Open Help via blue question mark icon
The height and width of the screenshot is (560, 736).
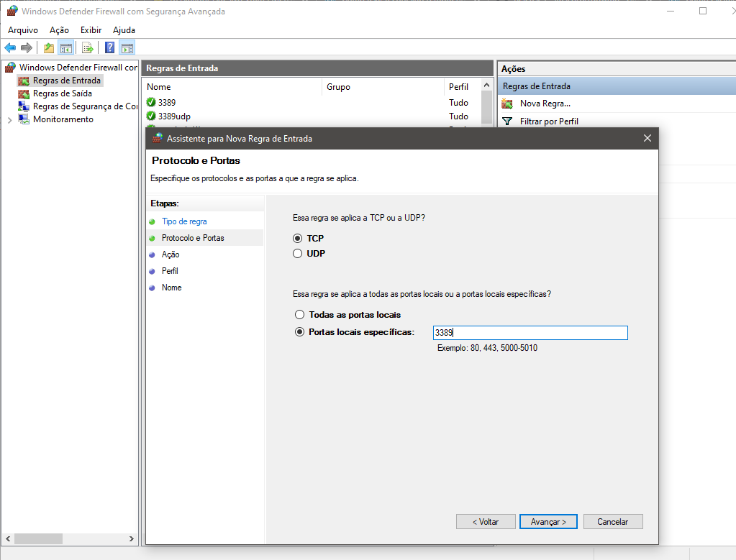[109, 47]
